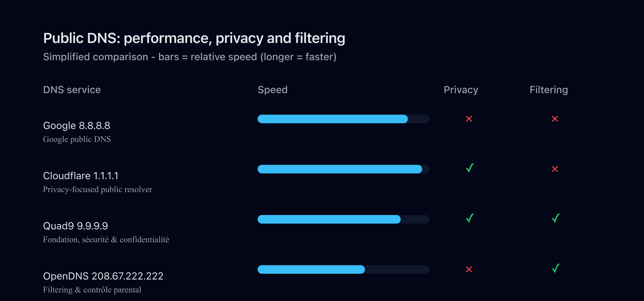Click the Privacy column header
Image resolution: width=644 pixels, height=301 pixels.
pyautogui.click(x=461, y=90)
